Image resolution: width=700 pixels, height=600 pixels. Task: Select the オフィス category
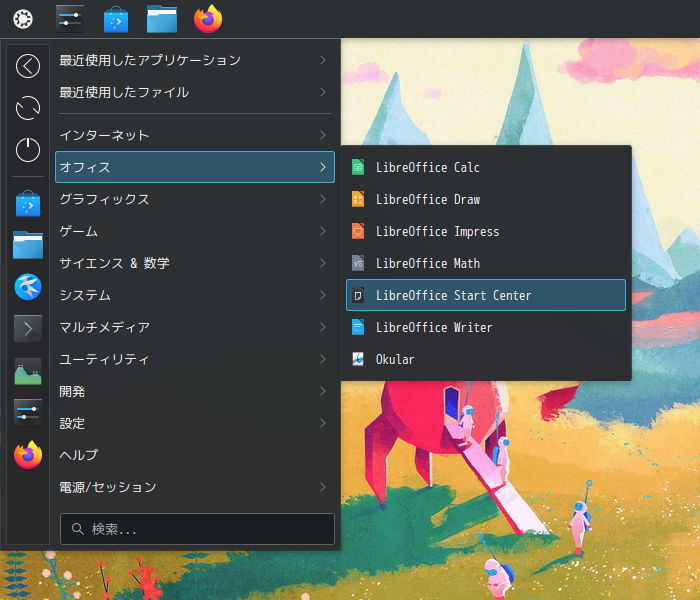195,167
